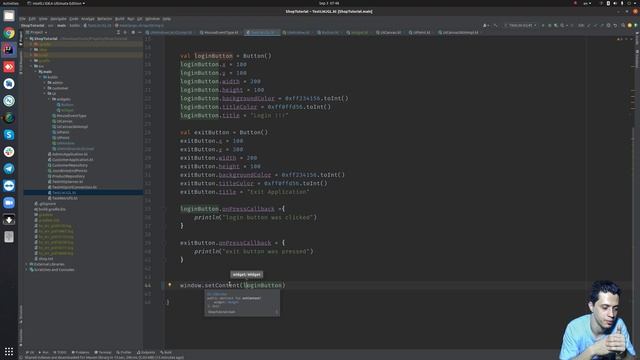This screenshot has height=360, width=640.
Task: Open TeamViewer from the dock
Action: pyautogui.click(x=9, y=186)
